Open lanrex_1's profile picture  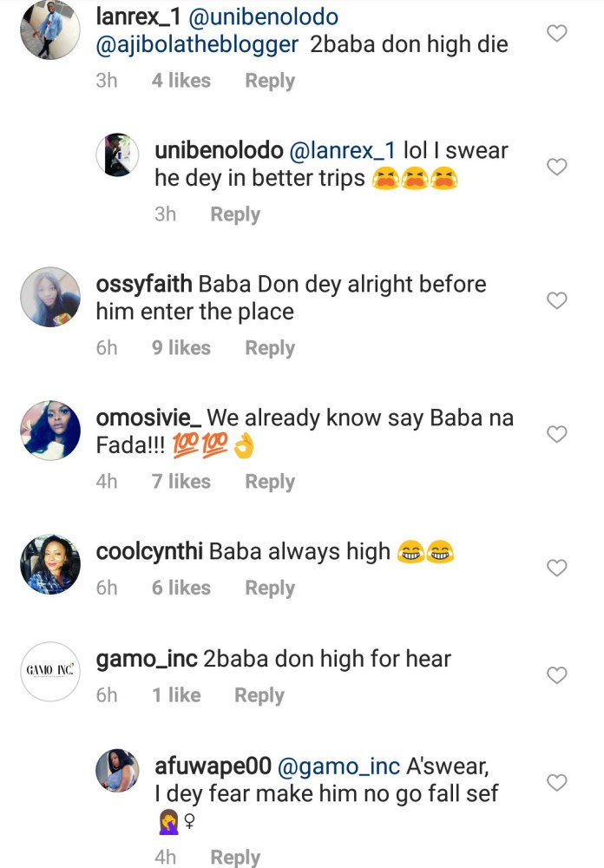point(50,30)
